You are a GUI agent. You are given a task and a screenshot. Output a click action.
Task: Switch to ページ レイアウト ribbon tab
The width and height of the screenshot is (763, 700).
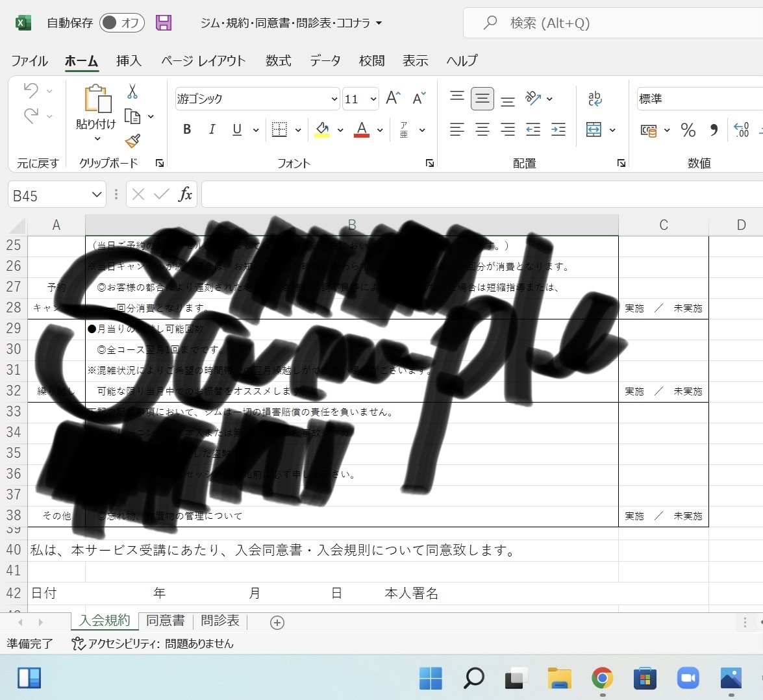203,61
